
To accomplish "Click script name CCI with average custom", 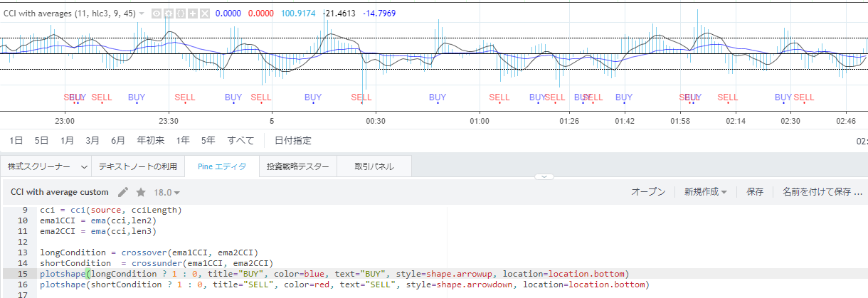I will pyautogui.click(x=60, y=192).
